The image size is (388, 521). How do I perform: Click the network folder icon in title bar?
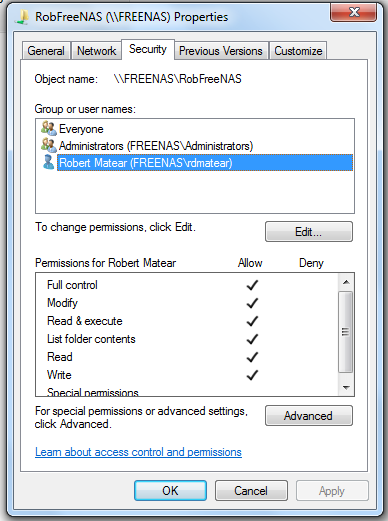(23, 17)
